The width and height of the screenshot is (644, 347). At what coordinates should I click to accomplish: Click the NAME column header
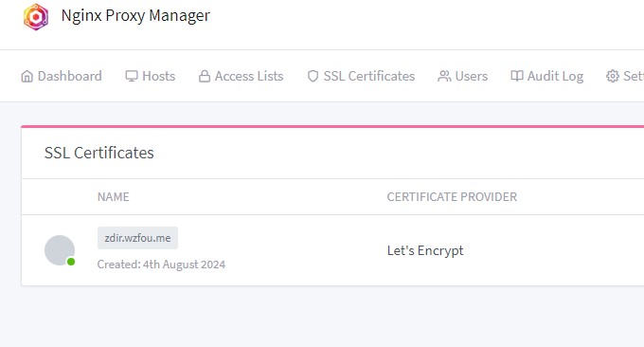tap(114, 197)
